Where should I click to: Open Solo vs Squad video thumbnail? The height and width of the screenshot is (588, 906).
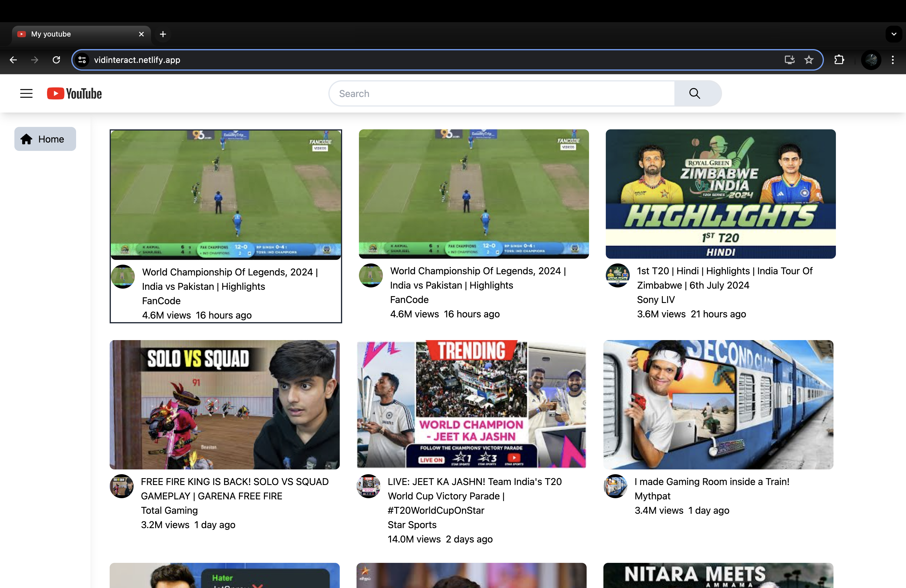[225, 405]
